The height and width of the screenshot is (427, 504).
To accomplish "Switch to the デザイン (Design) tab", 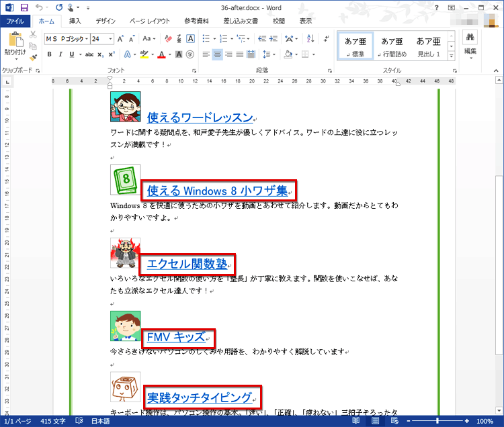I will [x=106, y=21].
